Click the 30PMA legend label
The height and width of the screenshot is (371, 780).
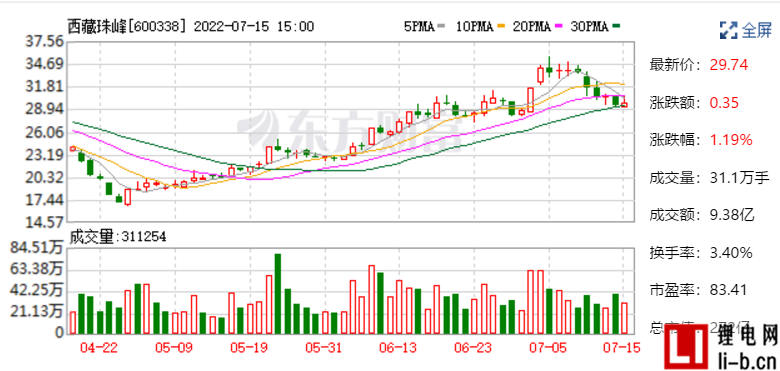[x=590, y=27]
